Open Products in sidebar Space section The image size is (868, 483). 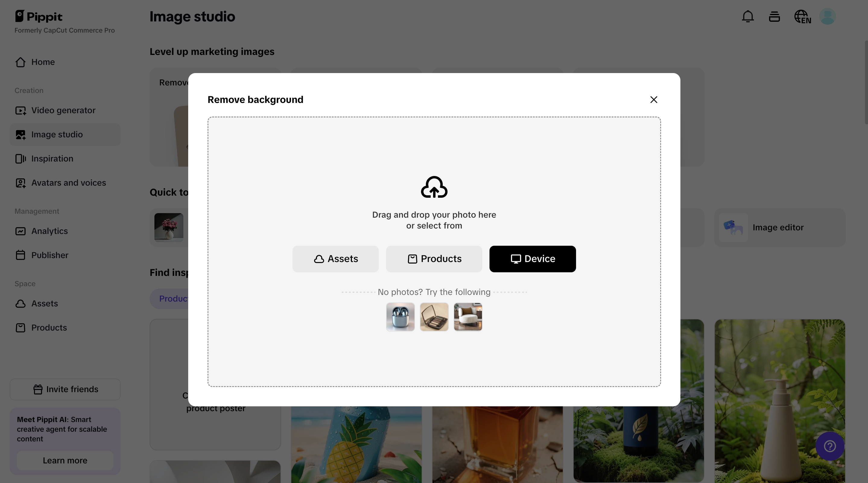(65, 328)
